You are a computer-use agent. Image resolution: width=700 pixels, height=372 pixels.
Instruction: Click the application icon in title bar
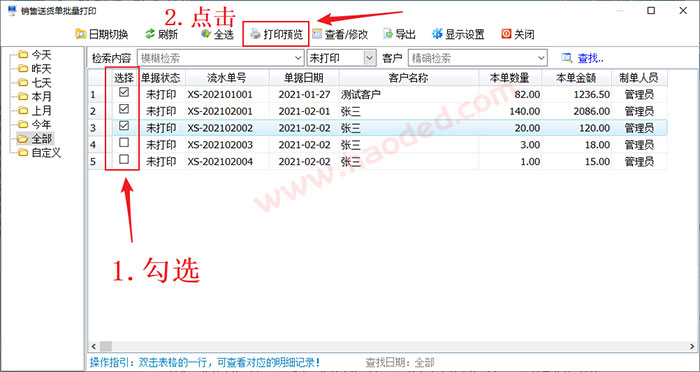pyautogui.click(x=12, y=11)
